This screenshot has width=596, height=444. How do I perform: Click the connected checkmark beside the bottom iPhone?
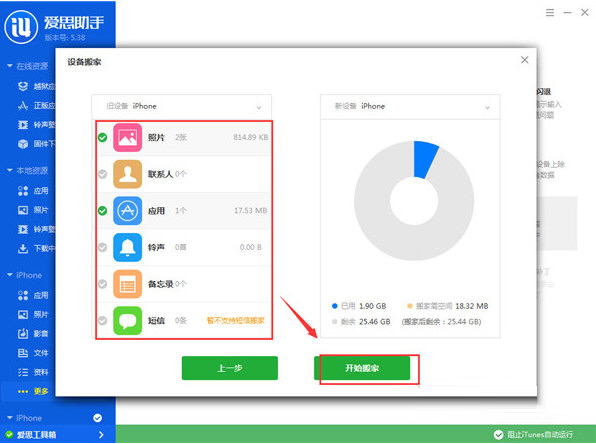tap(97, 418)
